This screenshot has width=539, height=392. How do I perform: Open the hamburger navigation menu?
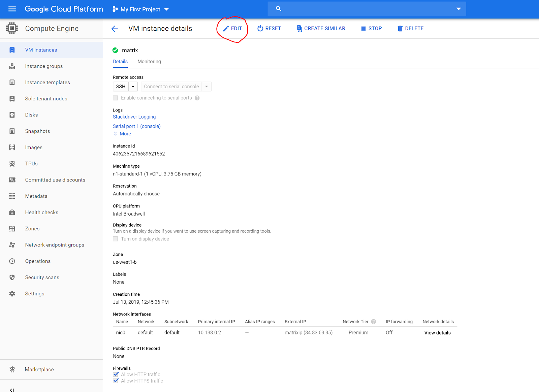(x=12, y=9)
